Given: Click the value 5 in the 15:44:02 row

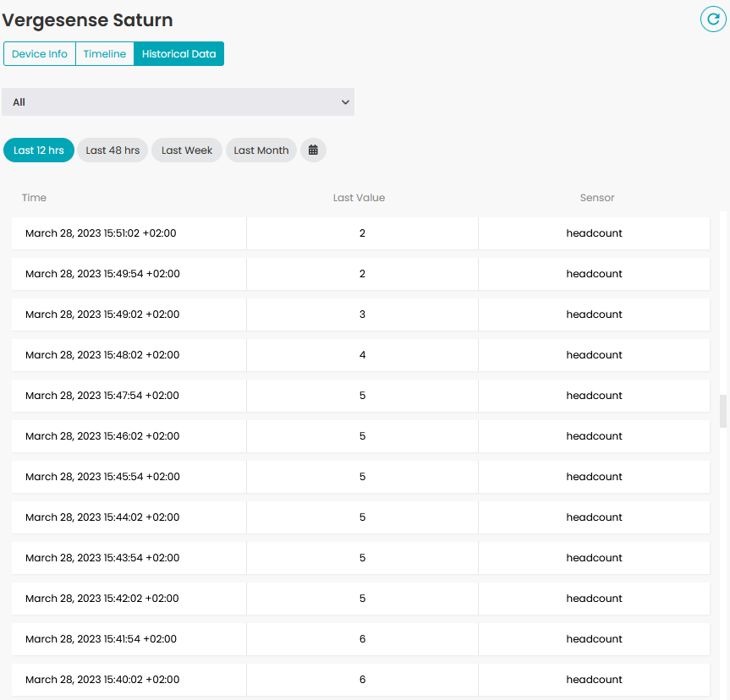Looking at the screenshot, I should [x=362, y=517].
